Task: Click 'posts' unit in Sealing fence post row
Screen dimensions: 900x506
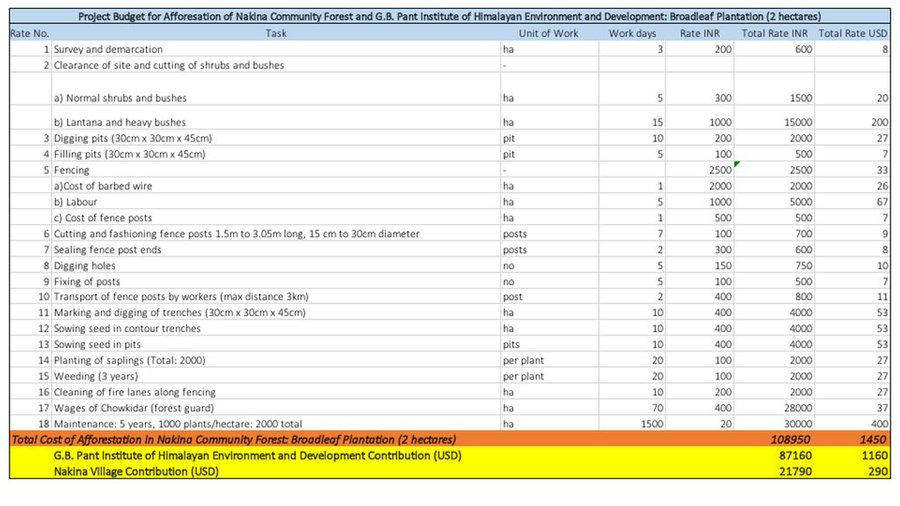Action: tap(515, 250)
